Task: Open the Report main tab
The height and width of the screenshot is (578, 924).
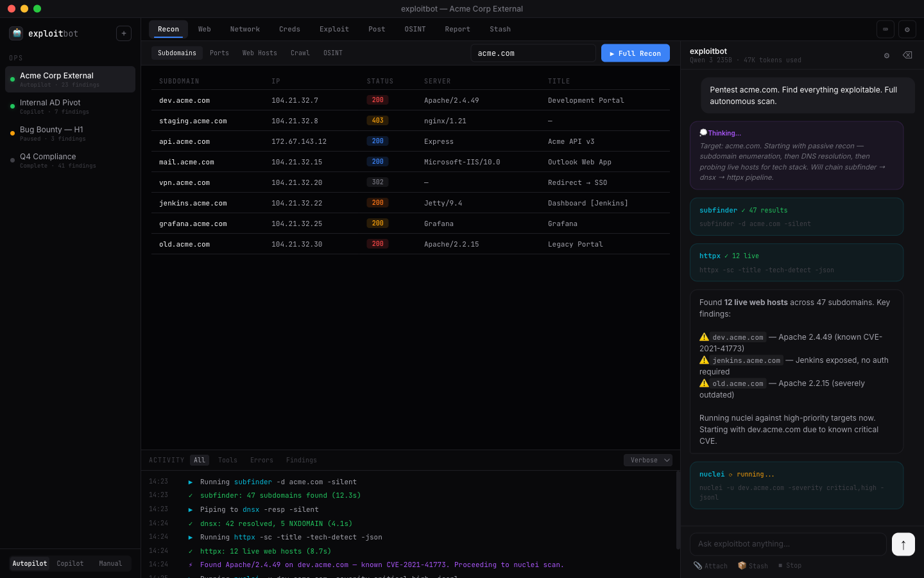Action: pyautogui.click(x=458, y=29)
